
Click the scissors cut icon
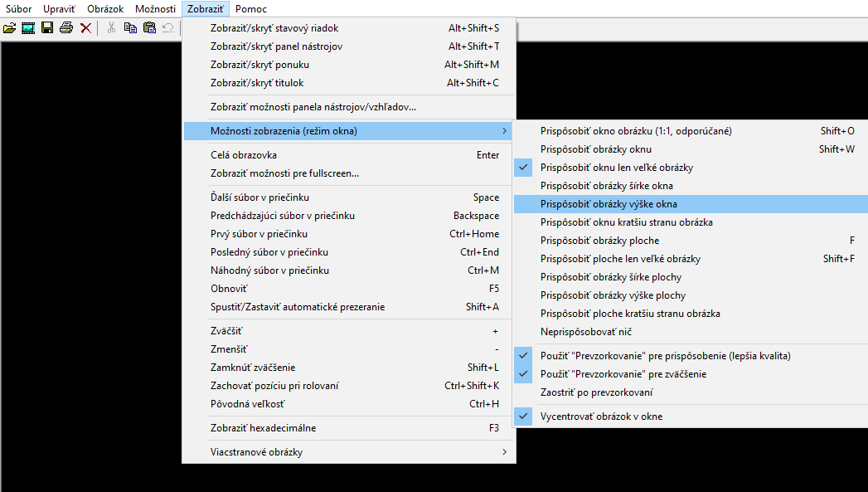click(111, 28)
